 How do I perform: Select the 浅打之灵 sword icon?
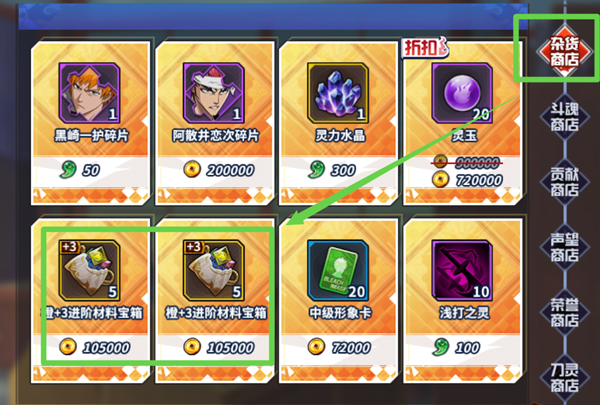[x=462, y=271]
